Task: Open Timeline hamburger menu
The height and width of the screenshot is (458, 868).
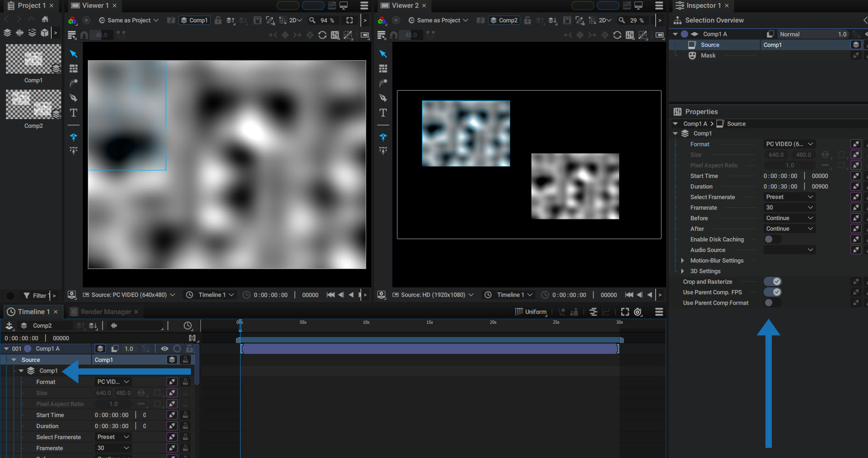Action: [x=659, y=312]
